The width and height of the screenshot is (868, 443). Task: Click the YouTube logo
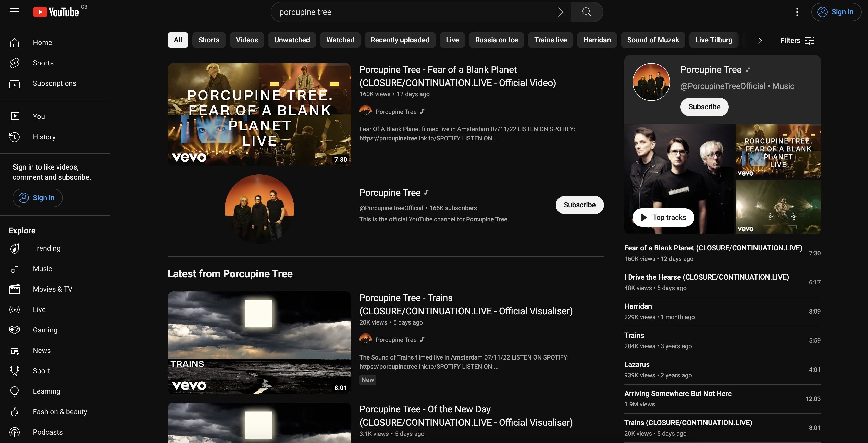(x=56, y=12)
